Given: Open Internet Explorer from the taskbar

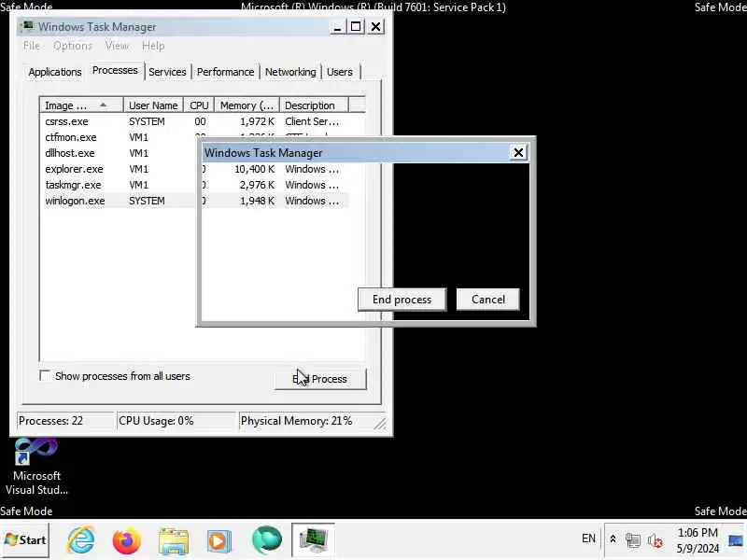Looking at the screenshot, I should pos(81,540).
